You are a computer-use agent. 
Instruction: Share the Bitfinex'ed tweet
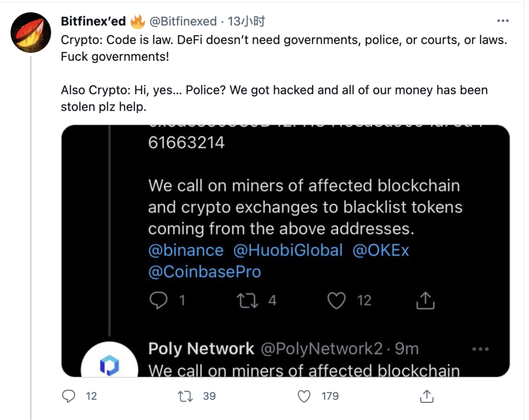tap(427, 396)
